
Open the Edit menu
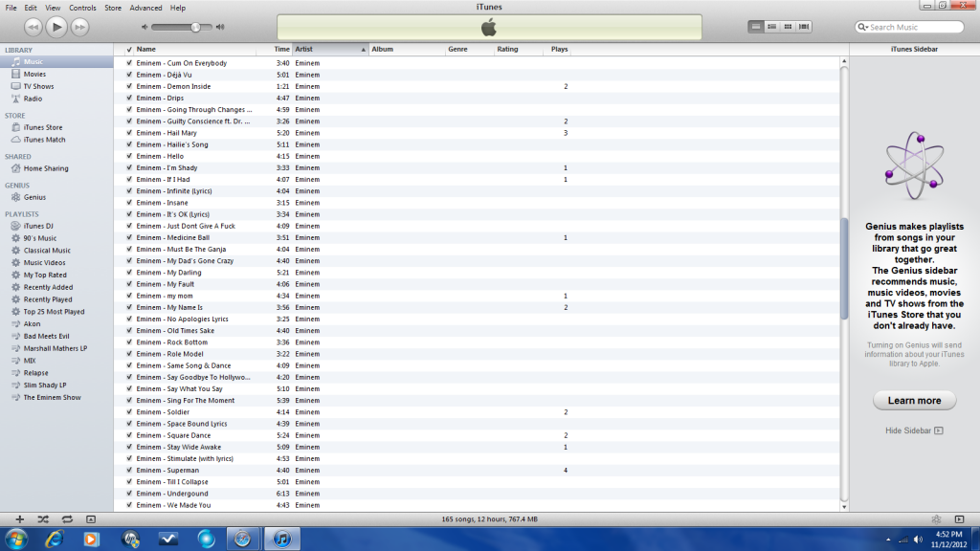pos(30,8)
